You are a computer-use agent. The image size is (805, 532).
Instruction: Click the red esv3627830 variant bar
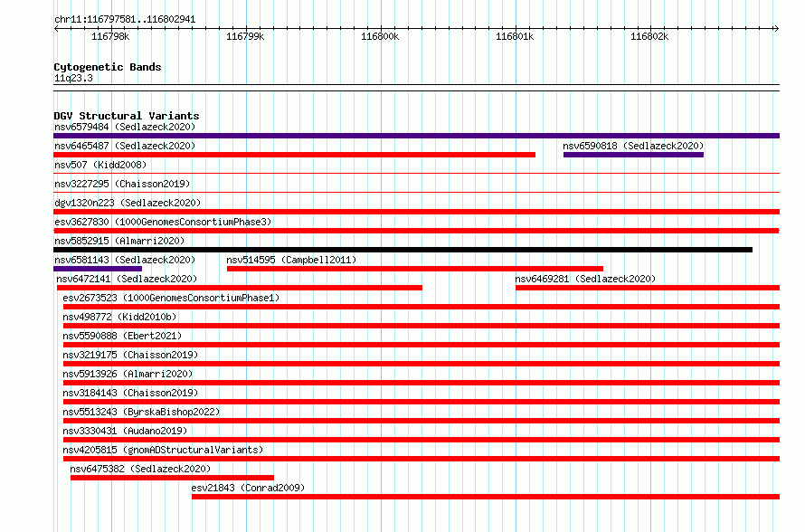[416, 231]
